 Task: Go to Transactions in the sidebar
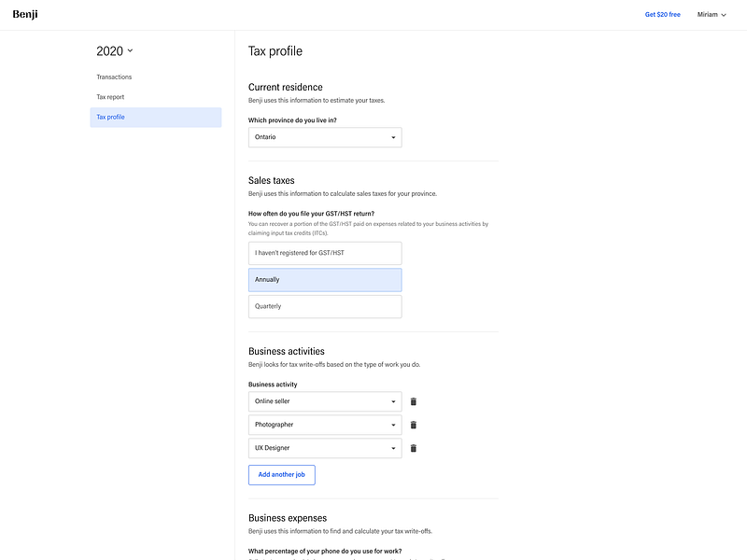point(114,77)
